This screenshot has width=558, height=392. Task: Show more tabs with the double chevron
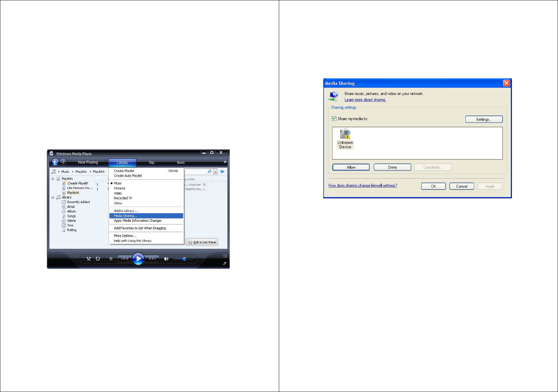tap(225, 162)
